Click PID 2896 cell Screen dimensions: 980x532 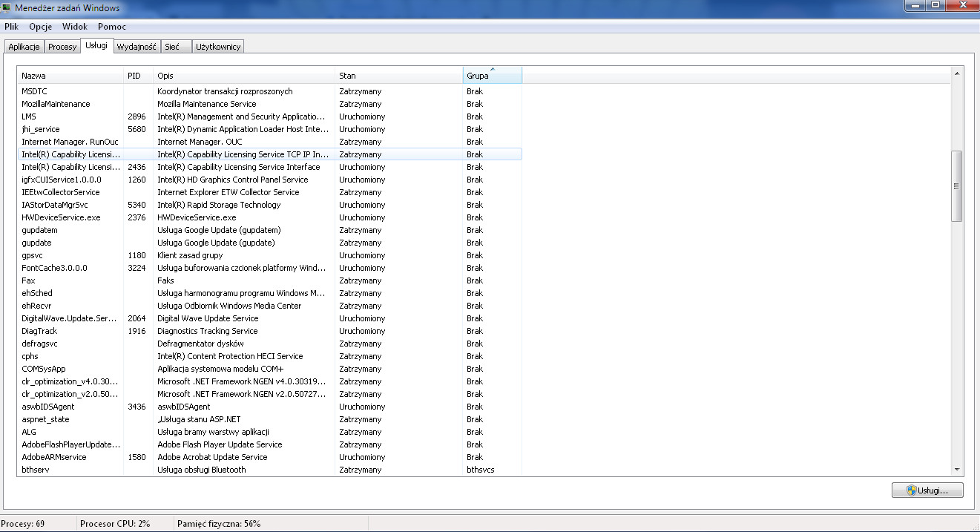pyautogui.click(x=137, y=116)
